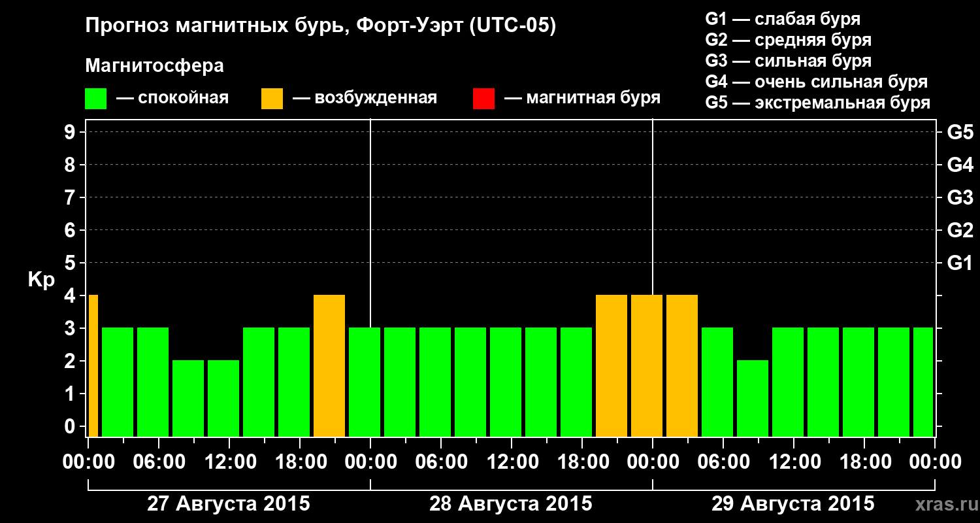
Task: Click the right-axis label 'G2' beside the chart
Action: click(960, 231)
